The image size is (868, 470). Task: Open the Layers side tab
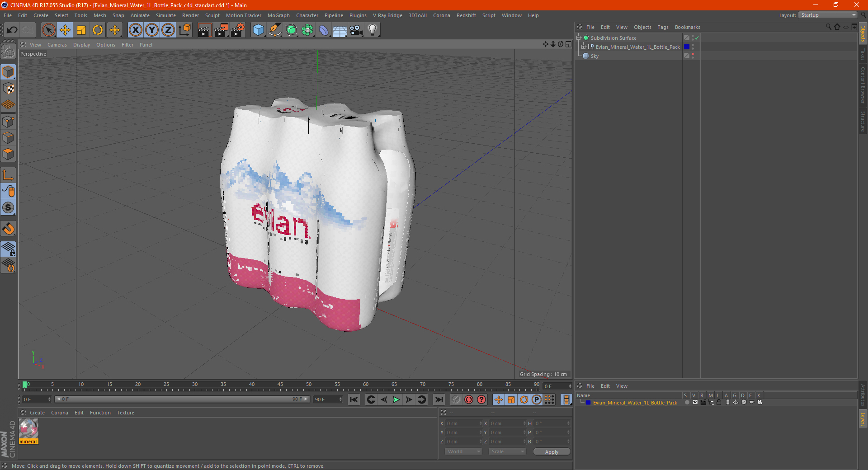pyautogui.click(x=863, y=418)
